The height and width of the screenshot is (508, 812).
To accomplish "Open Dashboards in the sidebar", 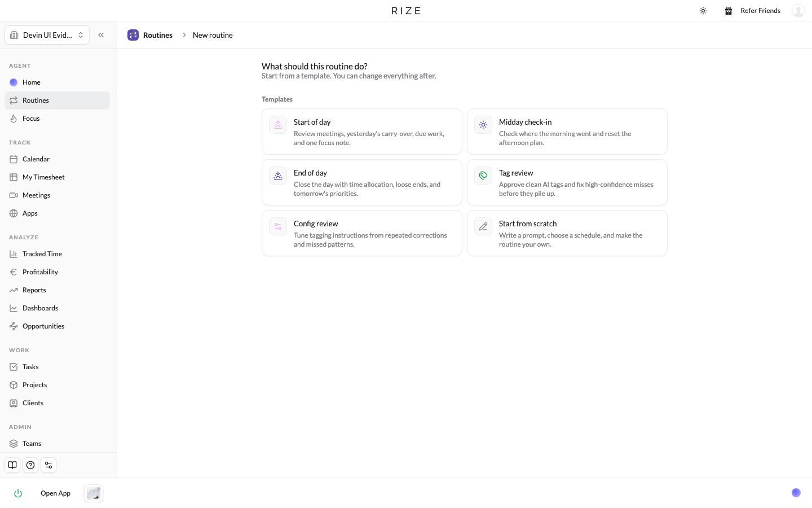I will 58,308.
